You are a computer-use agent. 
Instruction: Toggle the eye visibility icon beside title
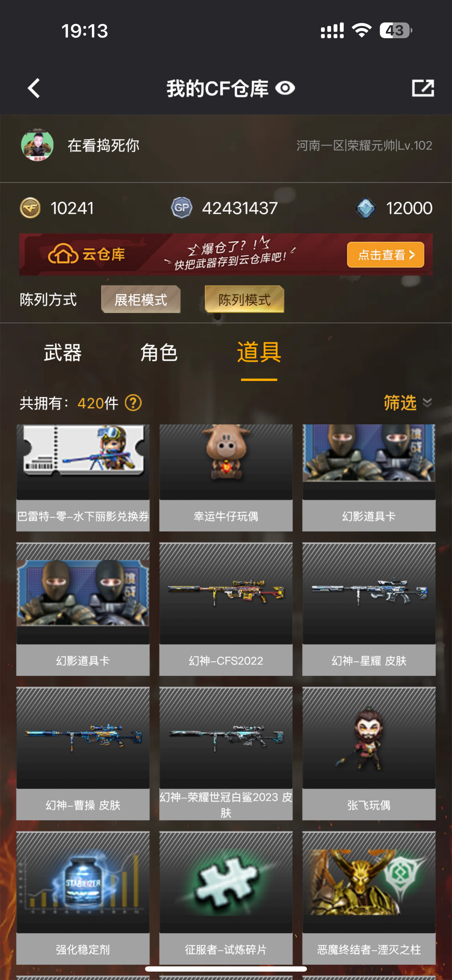285,88
